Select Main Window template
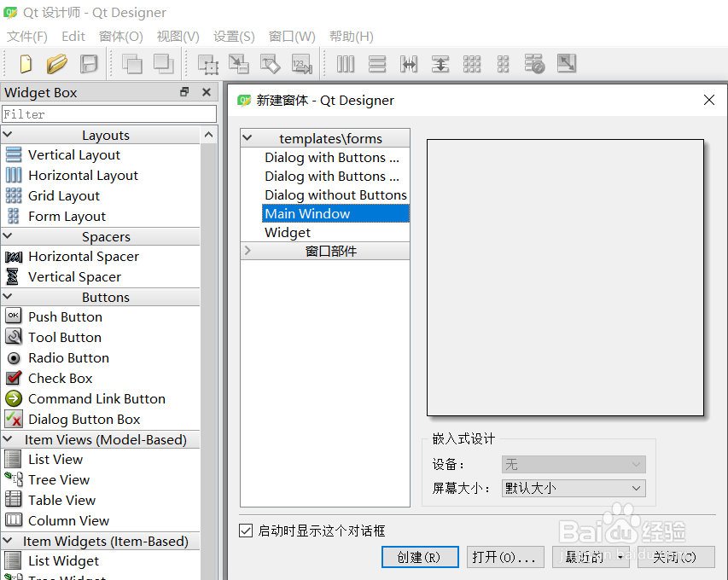The height and width of the screenshot is (580, 728). pos(335,213)
